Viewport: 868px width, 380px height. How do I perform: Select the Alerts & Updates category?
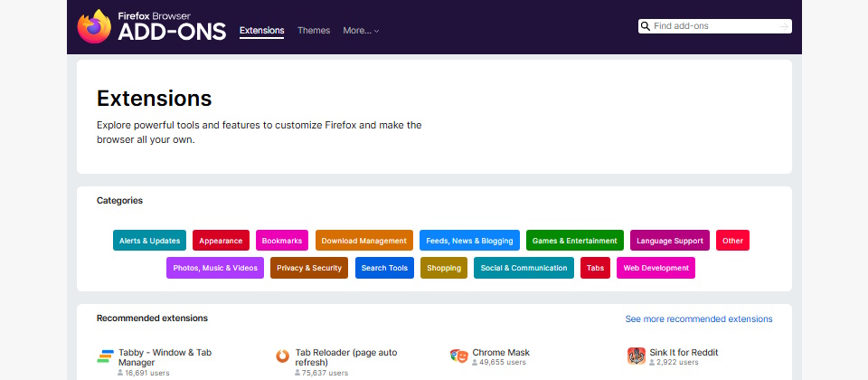click(149, 241)
